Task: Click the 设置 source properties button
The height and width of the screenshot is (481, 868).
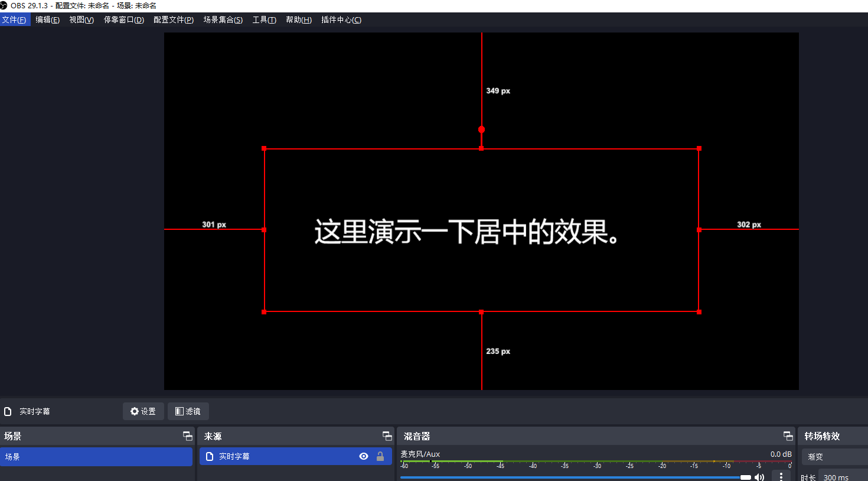Action: pyautogui.click(x=143, y=411)
